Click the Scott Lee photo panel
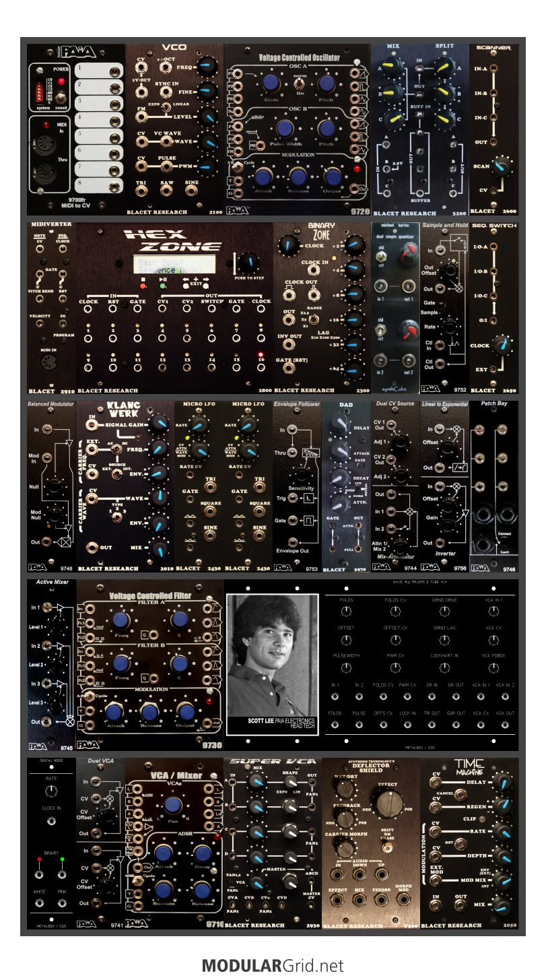 (273, 664)
